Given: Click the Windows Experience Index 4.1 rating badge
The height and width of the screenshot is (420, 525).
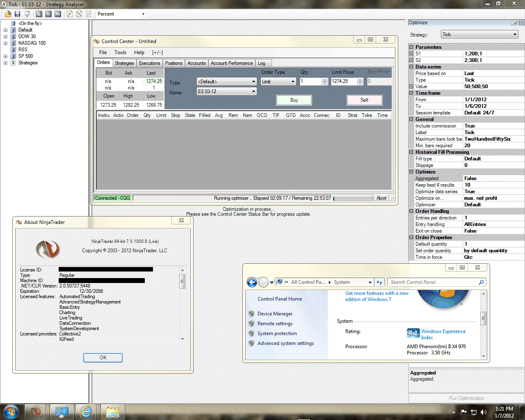Looking at the screenshot, I should (413, 333).
